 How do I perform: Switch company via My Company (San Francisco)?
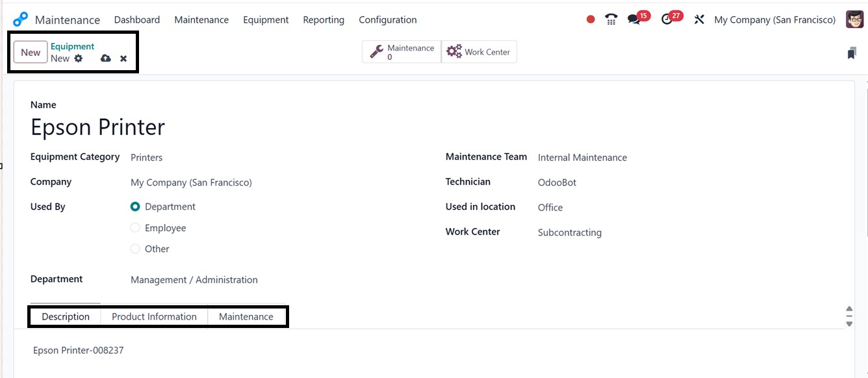click(774, 19)
